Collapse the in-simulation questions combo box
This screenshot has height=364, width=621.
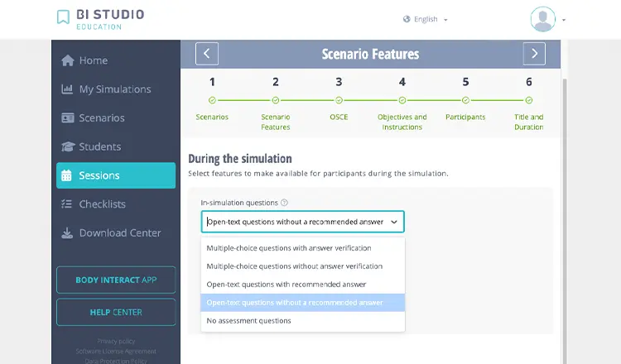[395, 222]
